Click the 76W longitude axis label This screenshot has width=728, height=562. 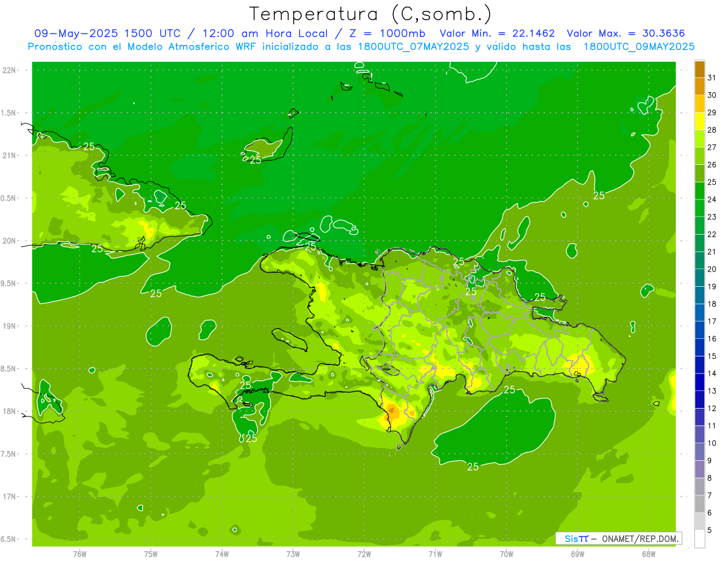pyautogui.click(x=79, y=554)
